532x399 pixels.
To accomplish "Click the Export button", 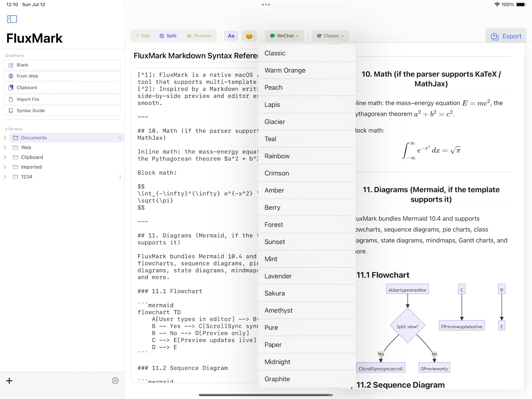I will tap(506, 36).
